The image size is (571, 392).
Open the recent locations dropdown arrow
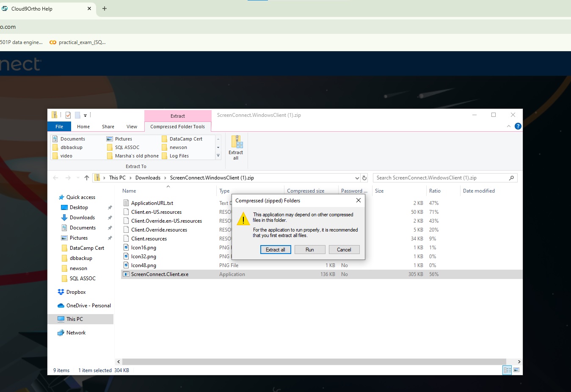pyautogui.click(x=78, y=178)
